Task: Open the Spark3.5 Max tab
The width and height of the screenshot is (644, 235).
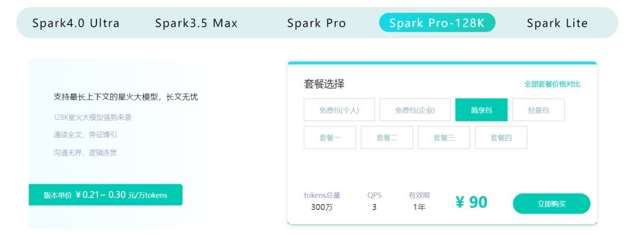Action: coord(196,23)
